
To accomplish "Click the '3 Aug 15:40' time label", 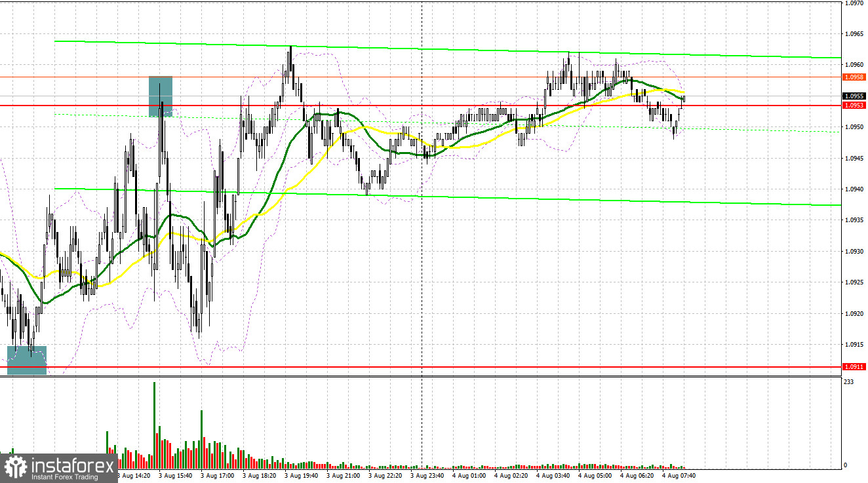I will (x=177, y=474).
